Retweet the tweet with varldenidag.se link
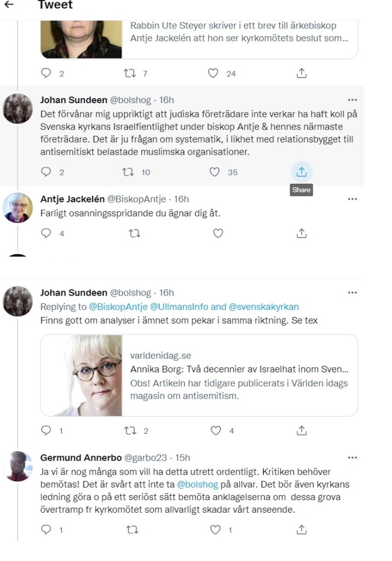392x561 pixels. 130,430
